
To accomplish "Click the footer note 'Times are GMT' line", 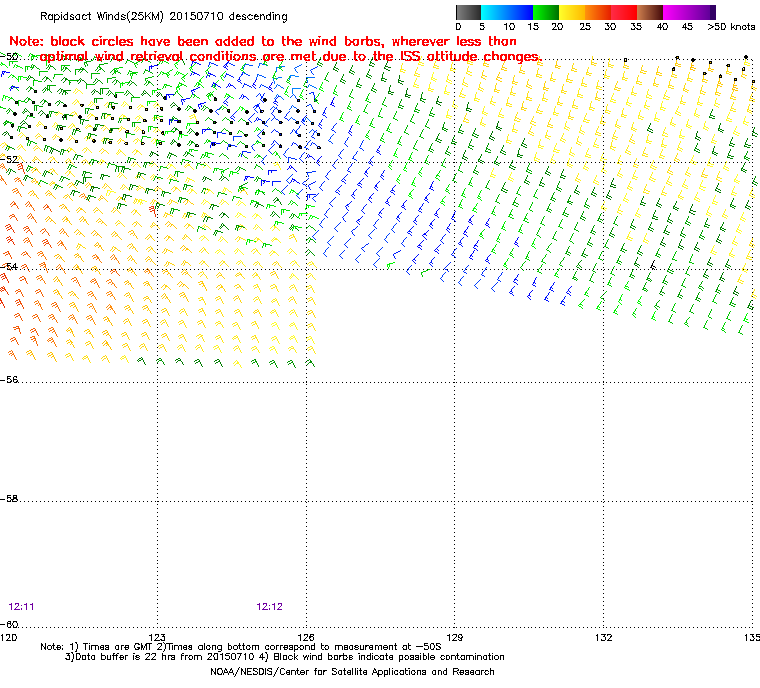I will (x=241, y=647).
